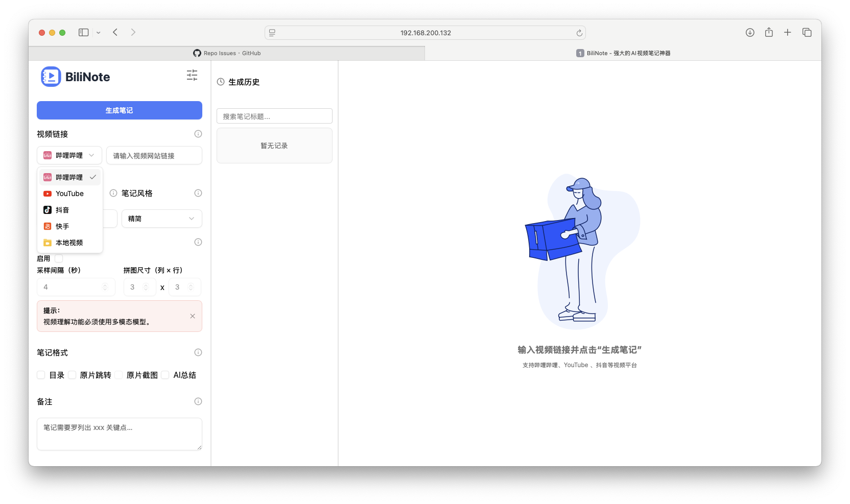The image size is (850, 504).
Task: Switch to the Repo Issues GitHub tab
Action: pos(227,53)
